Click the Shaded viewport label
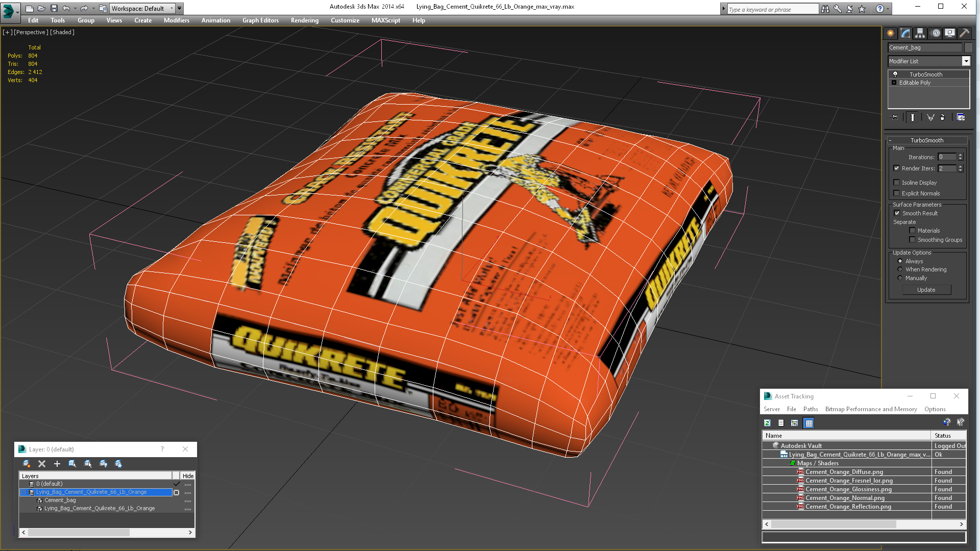This screenshot has height=551, width=980. [62, 32]
